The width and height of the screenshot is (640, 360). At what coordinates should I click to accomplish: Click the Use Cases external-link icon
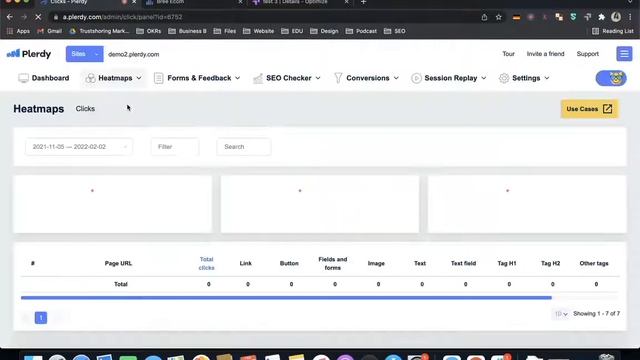point(607,109)
